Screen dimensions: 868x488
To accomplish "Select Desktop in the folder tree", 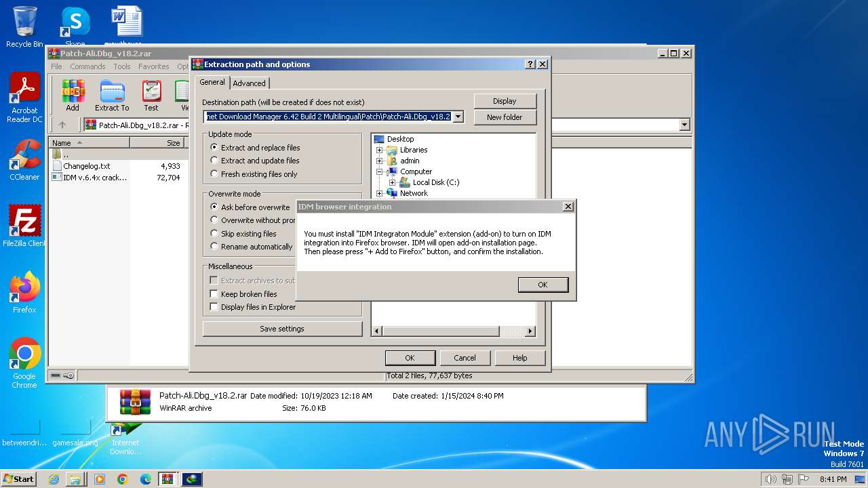I will pyautogui.click(x=400, y=139).
